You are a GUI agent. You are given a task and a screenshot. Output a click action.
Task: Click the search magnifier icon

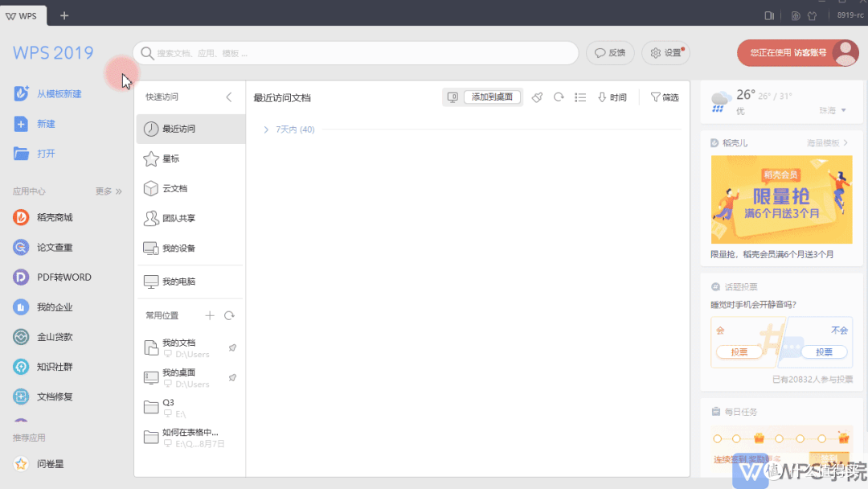click(x=147, y=53)
